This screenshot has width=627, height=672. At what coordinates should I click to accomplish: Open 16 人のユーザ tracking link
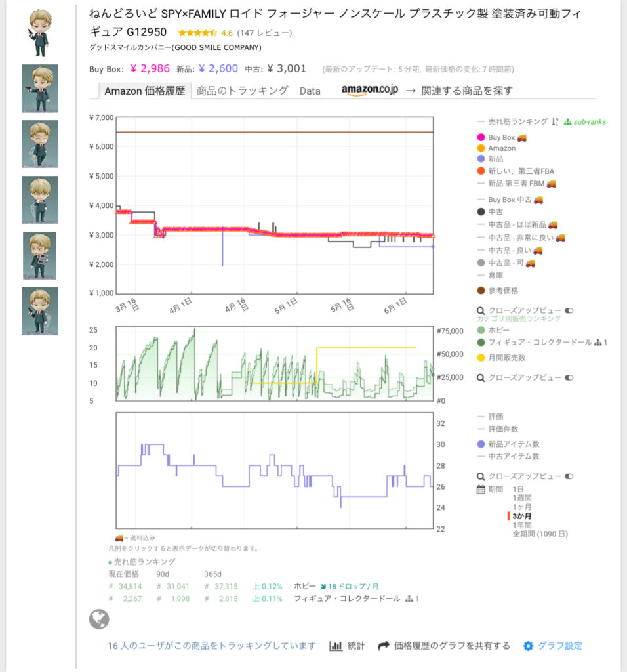tap(212, 646)
